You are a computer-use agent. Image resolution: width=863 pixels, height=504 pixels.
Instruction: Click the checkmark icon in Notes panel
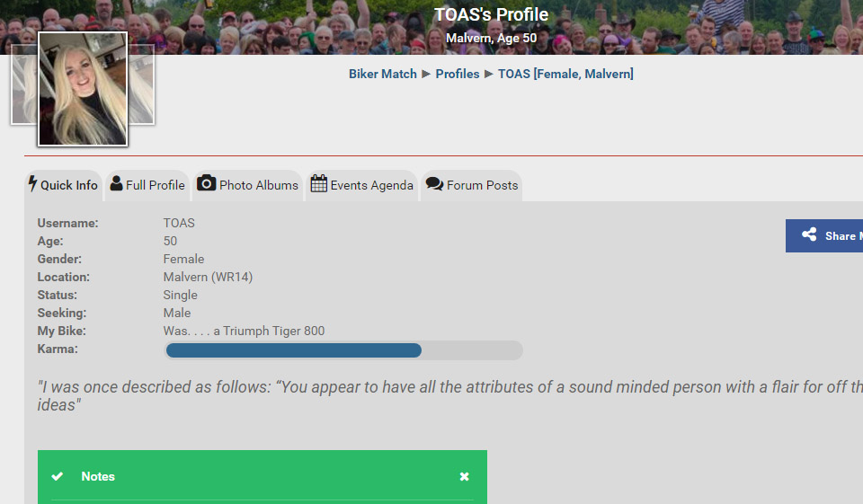click(58, 476)
